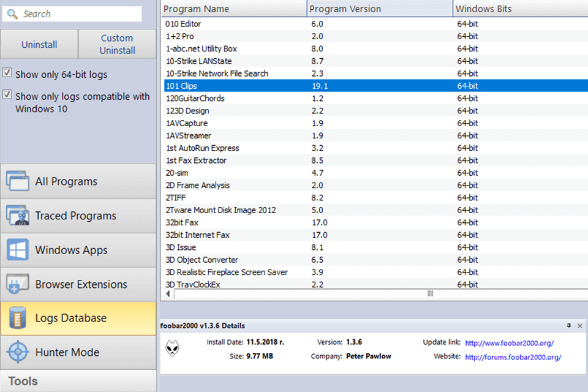The height and width of the screenshot is (392, 588).
Task: Select the 101 Clips log entry
Action: click(x=245, y=86)
